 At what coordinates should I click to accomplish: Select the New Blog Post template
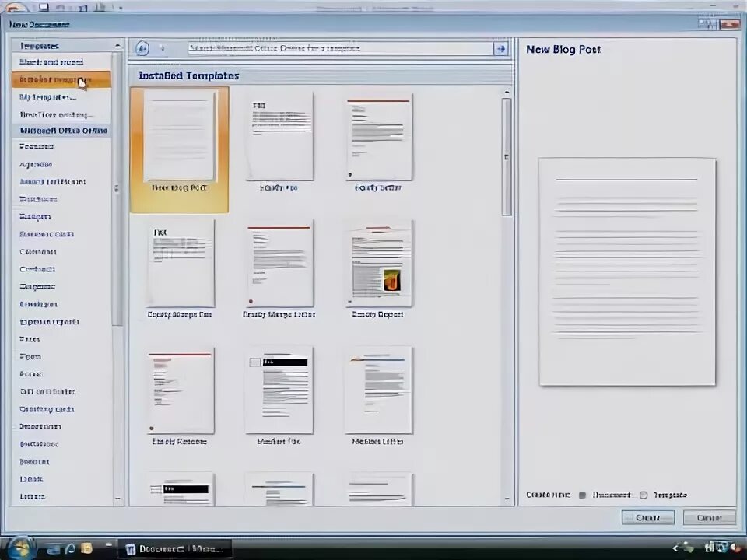pyautogui.click(x=179, y=149)
